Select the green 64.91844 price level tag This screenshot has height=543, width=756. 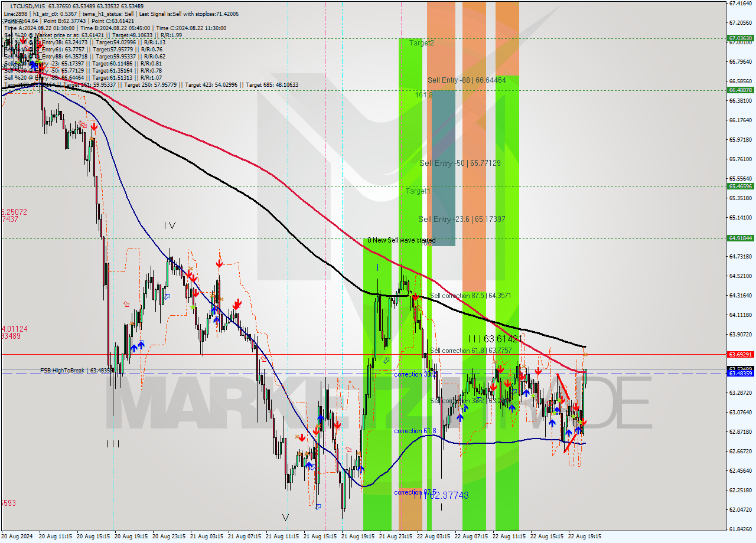740,238
